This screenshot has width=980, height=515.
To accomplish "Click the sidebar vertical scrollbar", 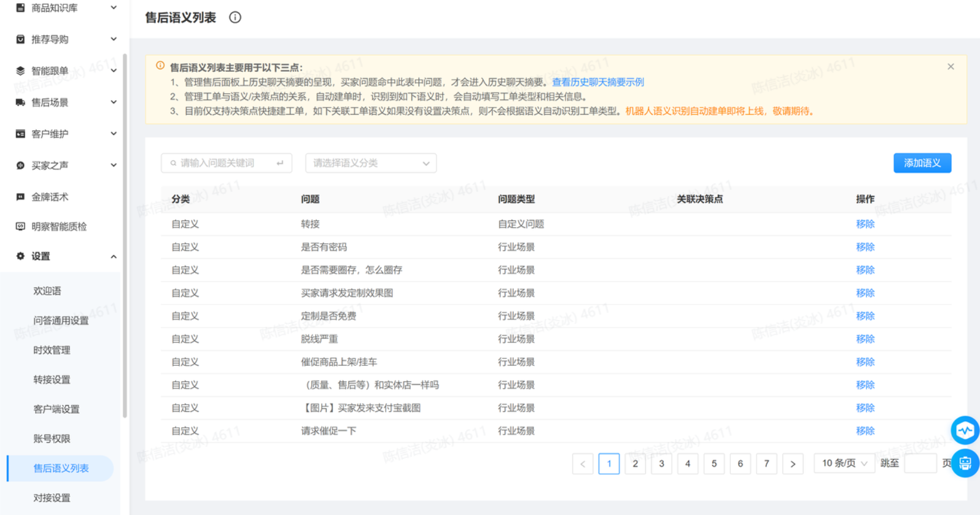I will (x=125, y=236).
